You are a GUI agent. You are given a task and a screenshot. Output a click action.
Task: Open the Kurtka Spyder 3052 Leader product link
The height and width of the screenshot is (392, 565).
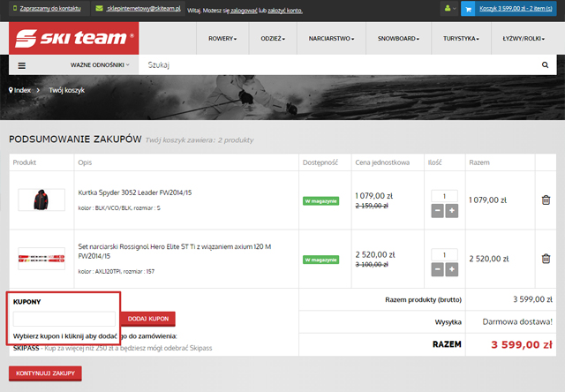click(135, 192)
